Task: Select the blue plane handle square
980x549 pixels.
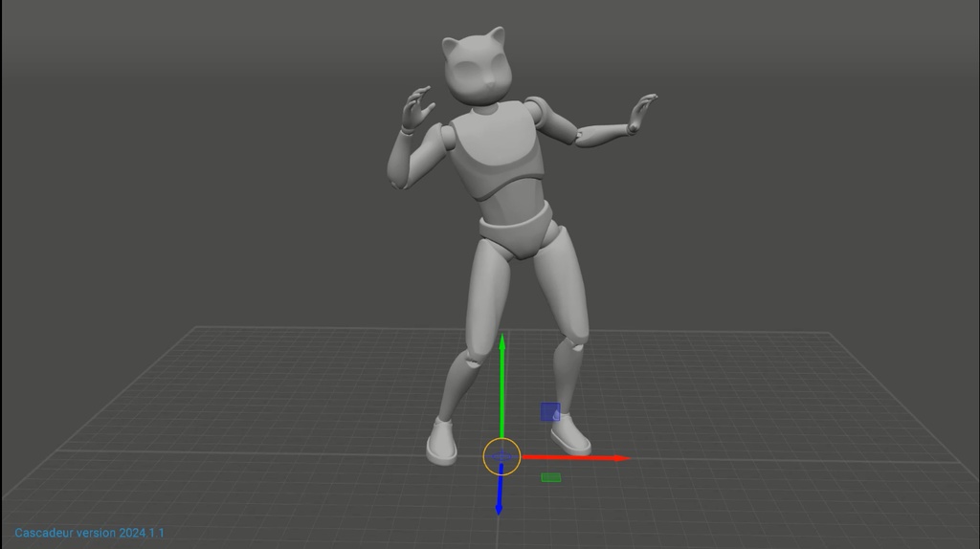Action: pyautogui.click(x=550, y=411)
